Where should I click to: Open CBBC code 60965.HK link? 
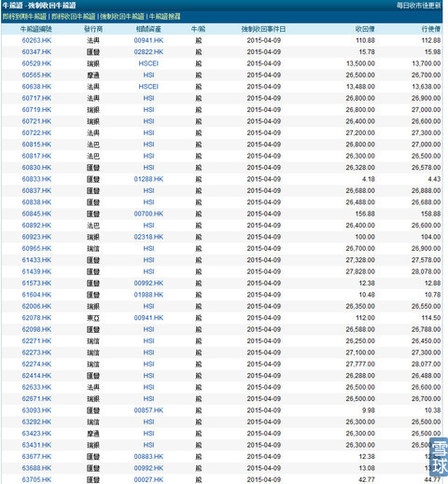coord(36,248)
